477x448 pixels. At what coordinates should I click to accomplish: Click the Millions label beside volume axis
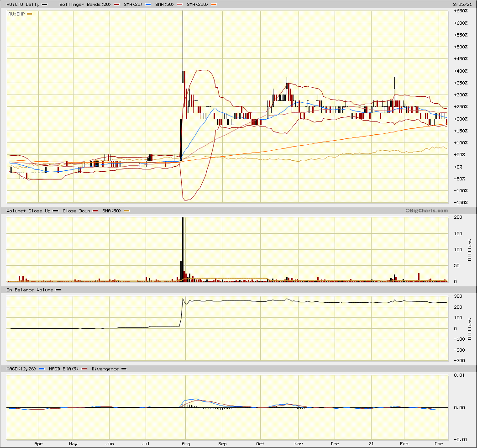(x=470, y=250)
